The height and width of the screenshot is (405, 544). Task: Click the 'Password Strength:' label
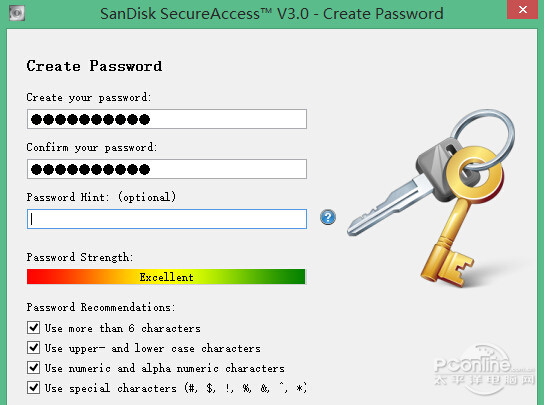[x=80, y=257]
